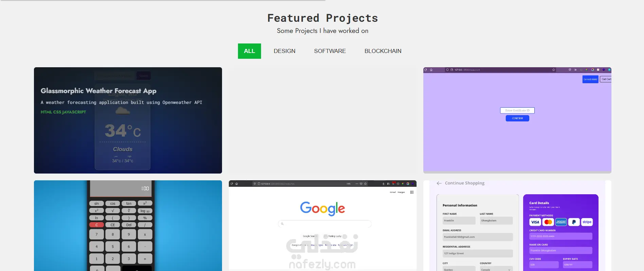644x271 pixels.
Task: Select the VISA payment method icon
Action: (535, 222)
